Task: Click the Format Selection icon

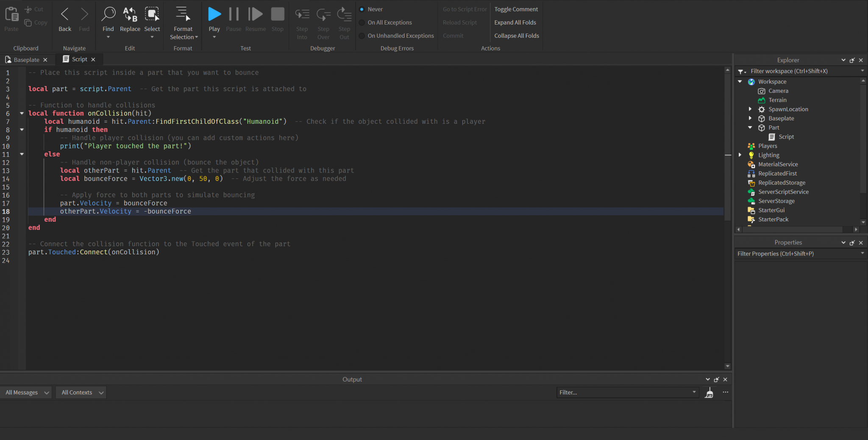Action: (x=183, y=14)
